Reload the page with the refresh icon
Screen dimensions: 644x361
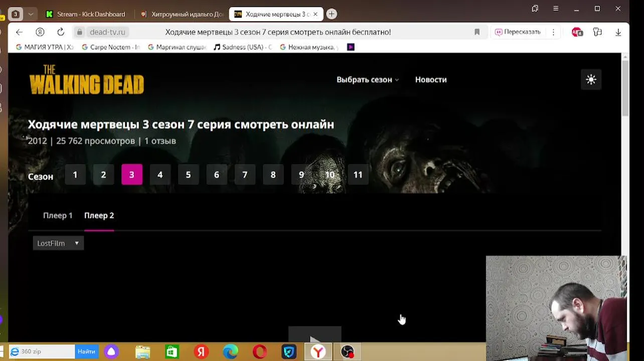point(61,32)
